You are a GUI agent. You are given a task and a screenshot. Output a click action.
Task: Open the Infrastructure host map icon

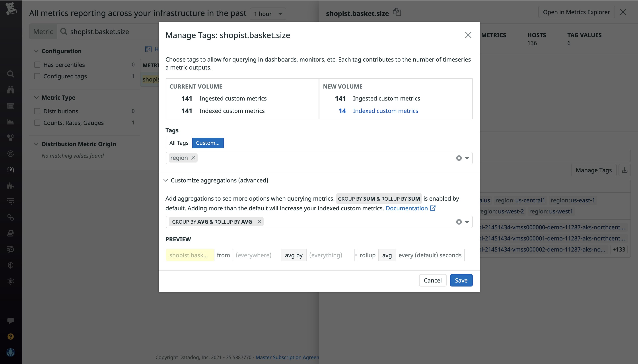pos(10,137)
